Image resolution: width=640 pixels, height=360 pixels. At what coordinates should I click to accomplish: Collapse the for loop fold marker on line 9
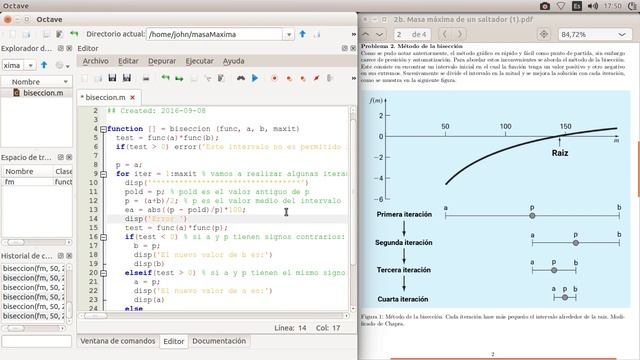click(104, 174)
